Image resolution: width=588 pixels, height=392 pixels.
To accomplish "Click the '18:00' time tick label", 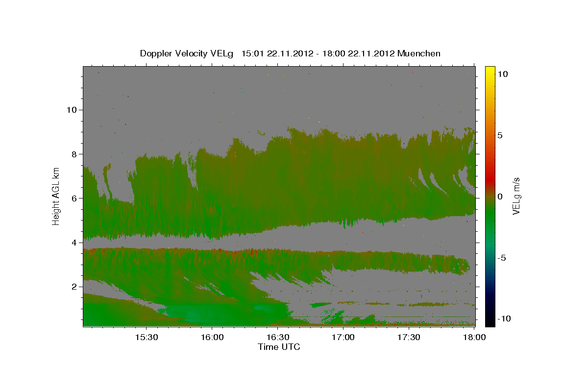I will coord(474,337).
